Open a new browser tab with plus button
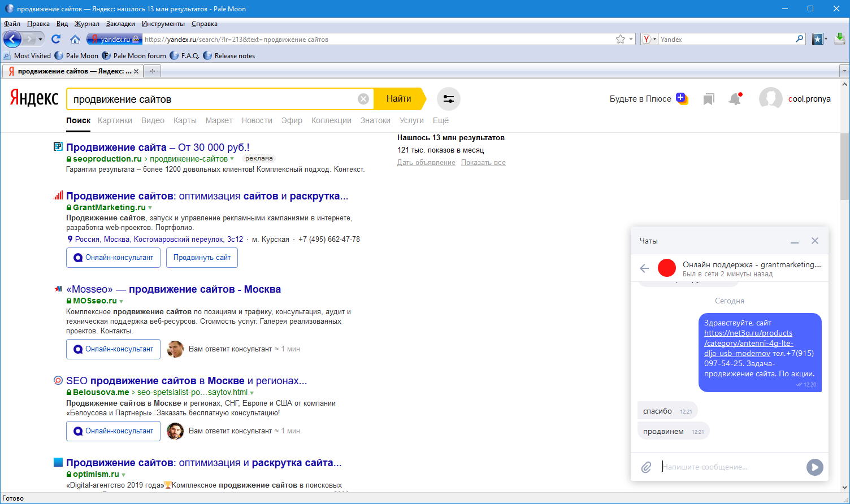The width and height of the screenshot is (850, 504). coord(152,71)
